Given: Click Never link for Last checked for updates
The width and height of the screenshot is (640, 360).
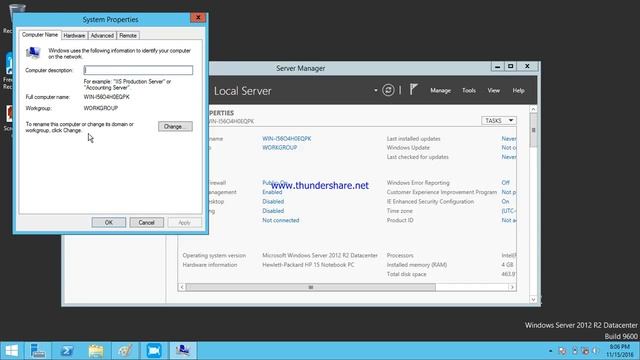Looking at the screenshot, I should click(x=509, y=157).
